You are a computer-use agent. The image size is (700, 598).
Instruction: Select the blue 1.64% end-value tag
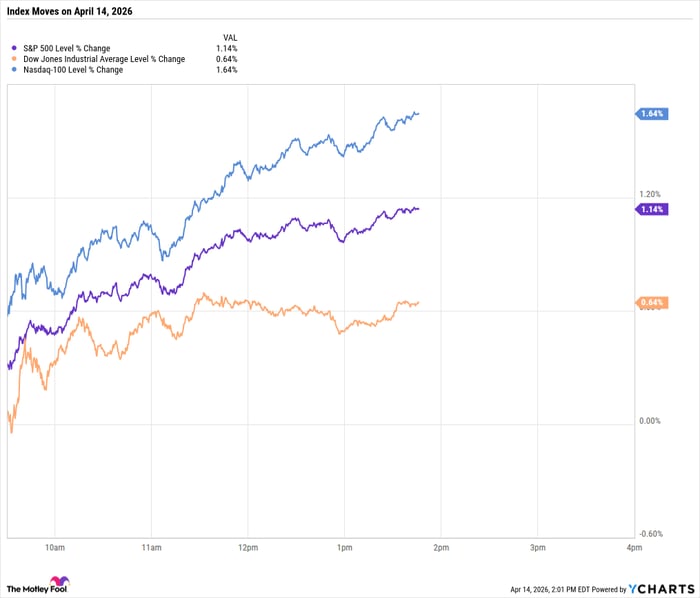[653, 114]
